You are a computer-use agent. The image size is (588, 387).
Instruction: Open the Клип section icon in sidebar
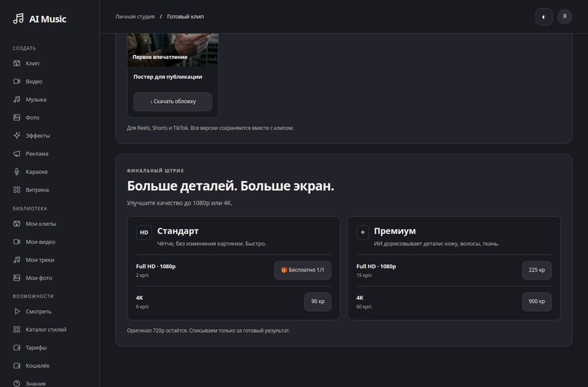click(x=17, y=64)
